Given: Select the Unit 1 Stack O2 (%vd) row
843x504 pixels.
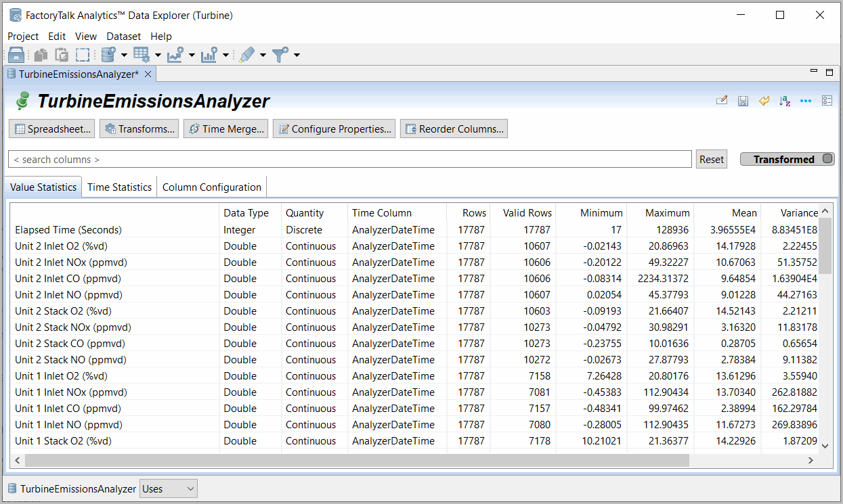Looking at the screenshot, I should pos(414,441).
